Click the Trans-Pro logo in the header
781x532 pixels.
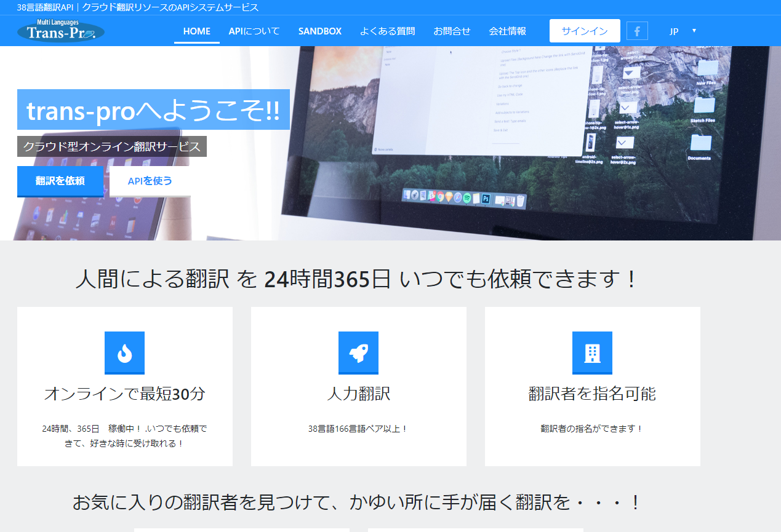pyautogui.click(x=61, y=31)
